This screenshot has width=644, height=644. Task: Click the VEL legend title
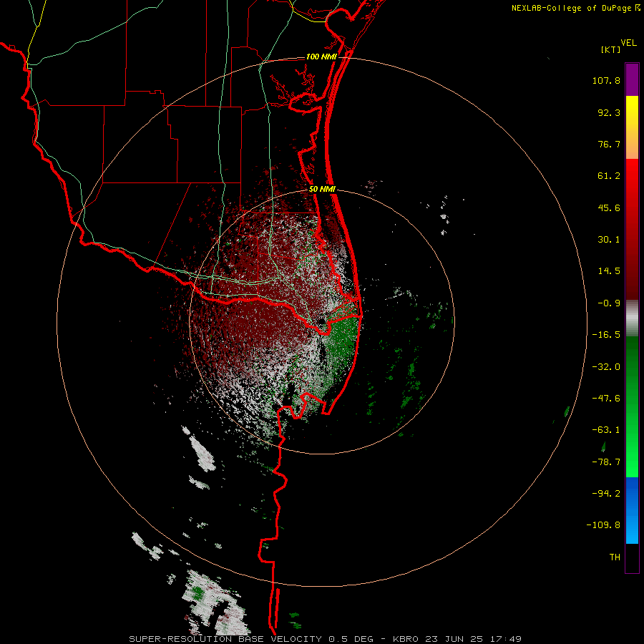coord(628,43)
